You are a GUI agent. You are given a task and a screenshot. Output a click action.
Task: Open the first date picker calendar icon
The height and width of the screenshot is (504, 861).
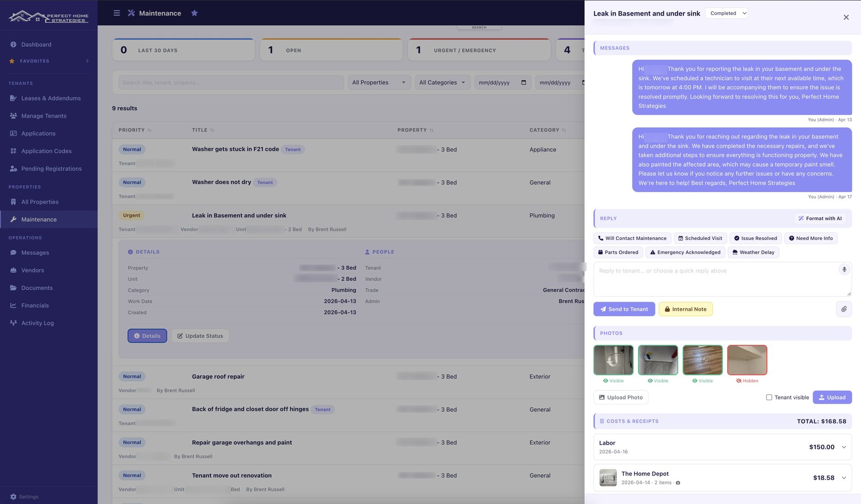pyautogui.click(x=524, y=82)
